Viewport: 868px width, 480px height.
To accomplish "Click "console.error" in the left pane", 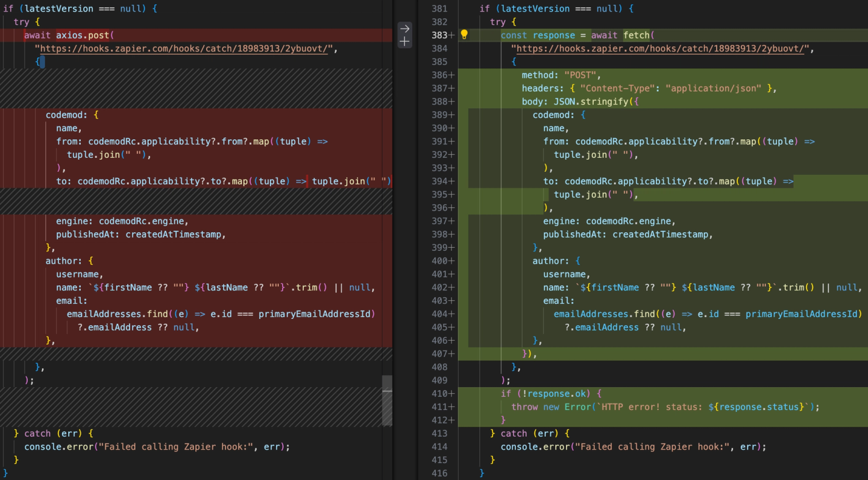I will [59, 447].
